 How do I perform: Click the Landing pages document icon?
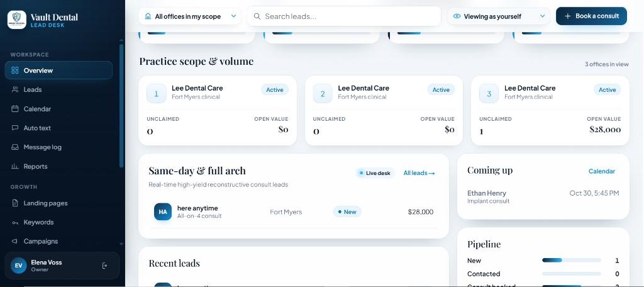coord(15,203)
